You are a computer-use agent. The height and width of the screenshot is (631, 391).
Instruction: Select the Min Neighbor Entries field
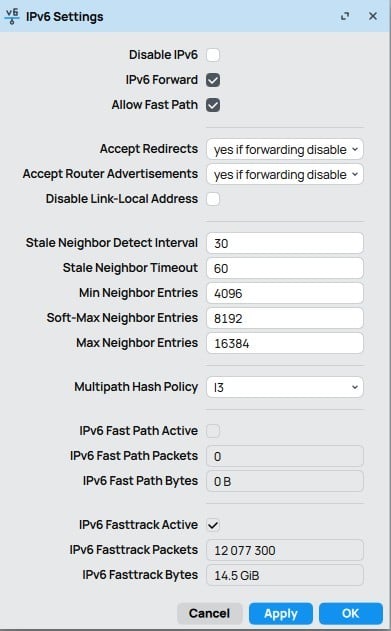(285, 293)
